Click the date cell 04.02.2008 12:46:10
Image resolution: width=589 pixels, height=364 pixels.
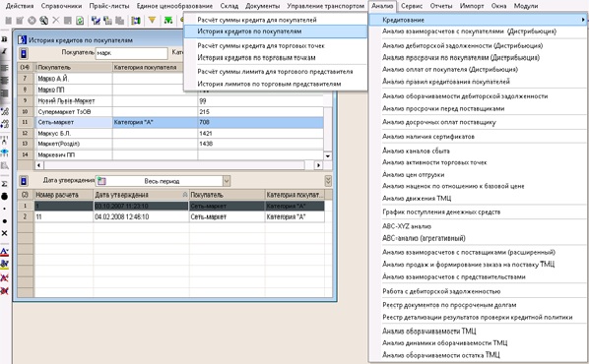141,216
